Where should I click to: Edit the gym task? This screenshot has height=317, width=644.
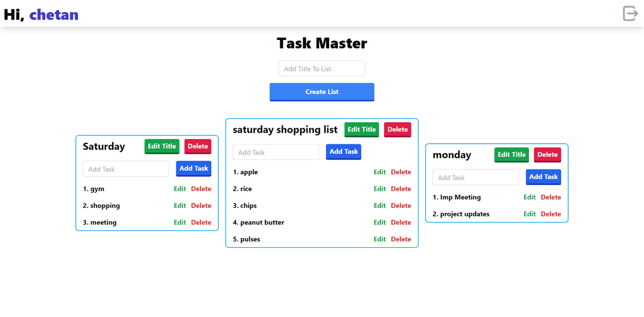coord(180,189)
